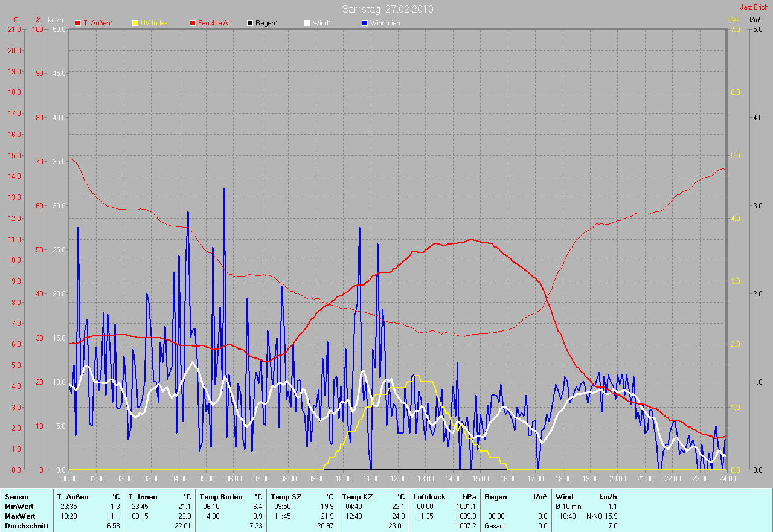Click the "Gesamt:" label under Regen
The height and width of the screenshot is (532, 773).
(x=496, y=526)
